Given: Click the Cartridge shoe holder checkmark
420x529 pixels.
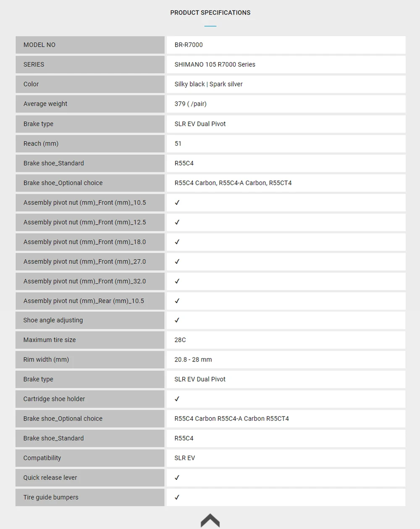Looking at the screenshot, I should [x=177, y=399].
